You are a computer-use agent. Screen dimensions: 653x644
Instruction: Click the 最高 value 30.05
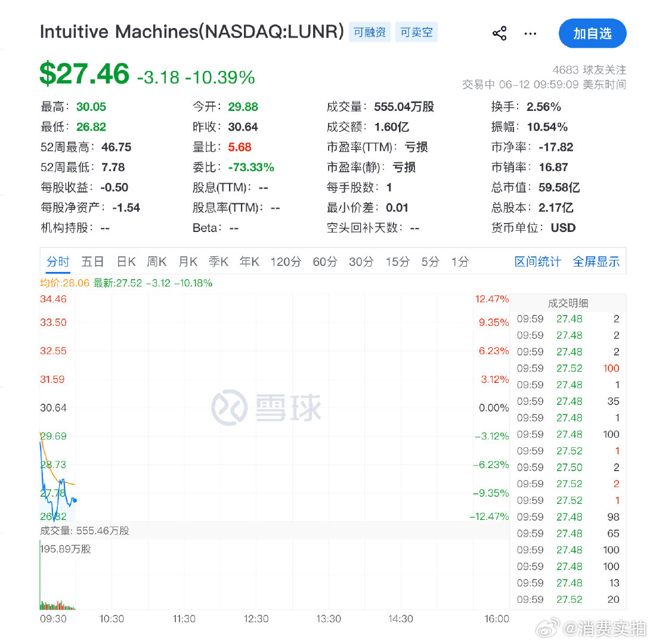(x=91, y=107)
